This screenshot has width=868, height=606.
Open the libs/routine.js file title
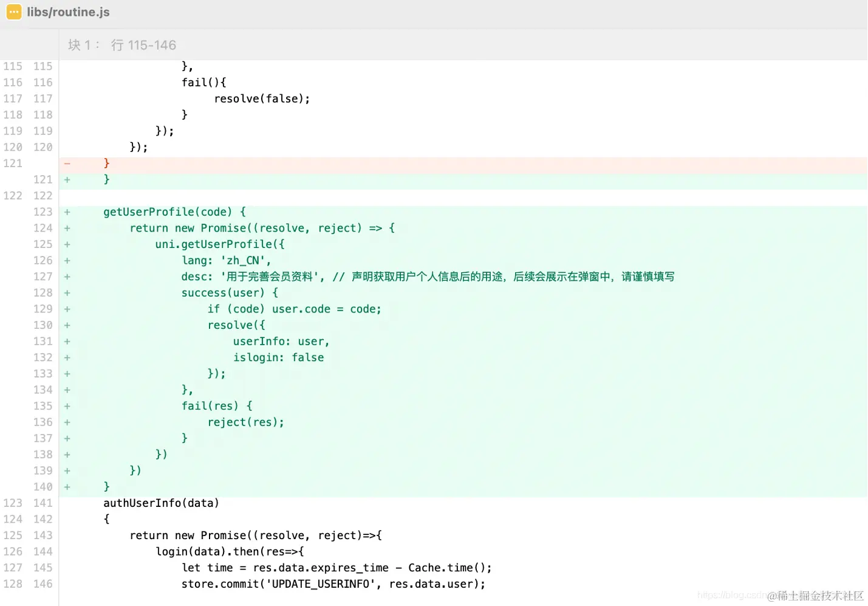tap(68, 12)
